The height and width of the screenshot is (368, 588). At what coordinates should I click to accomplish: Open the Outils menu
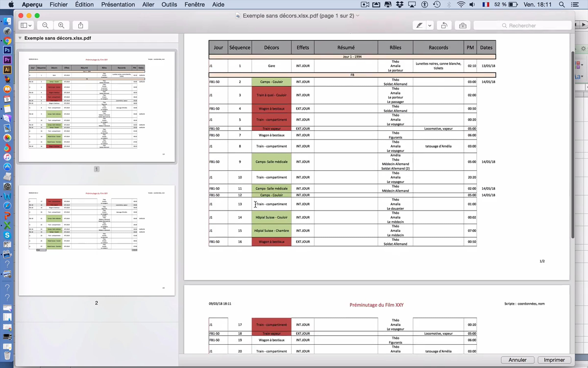click(169, 4)
